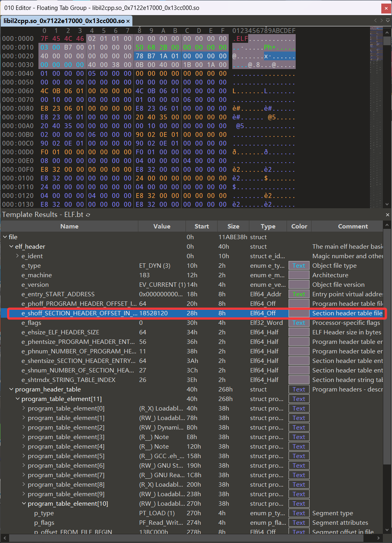Viewport: 392px width, 543px height.
Task: Expand program_table_element[9]
Action: pyautogui.click(x=24, y=494)
